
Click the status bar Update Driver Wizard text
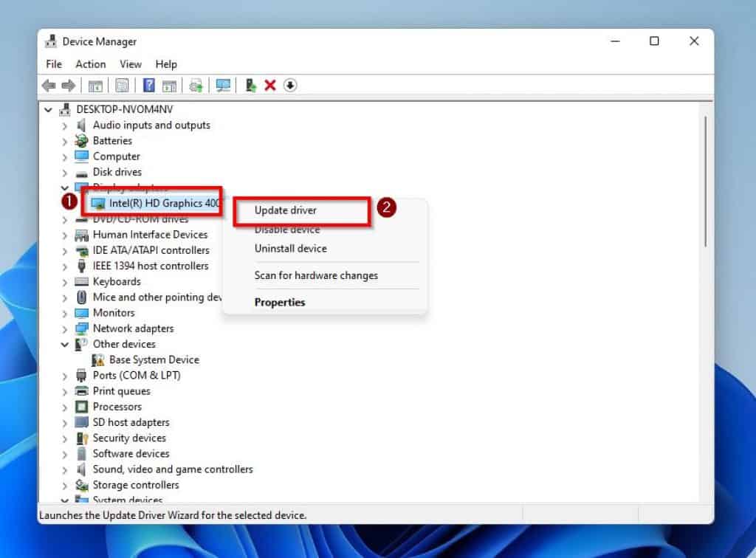[173, 515]
